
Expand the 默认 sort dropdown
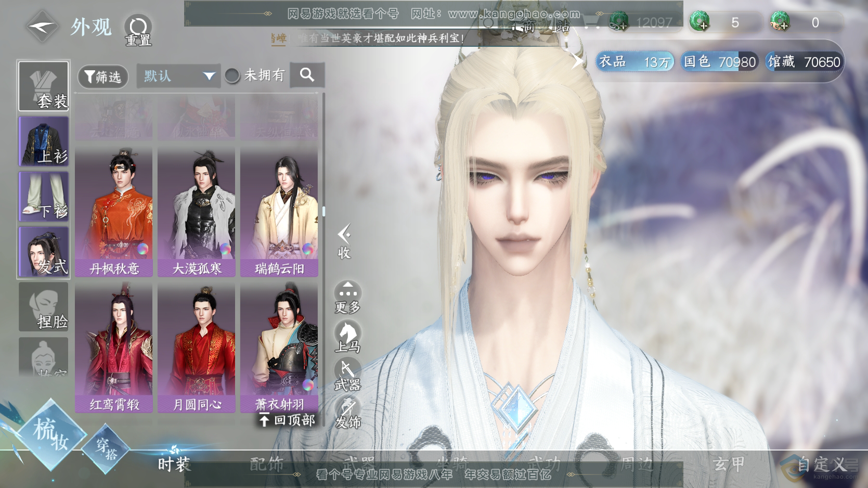pyautogui.click(x=178, y=76)
